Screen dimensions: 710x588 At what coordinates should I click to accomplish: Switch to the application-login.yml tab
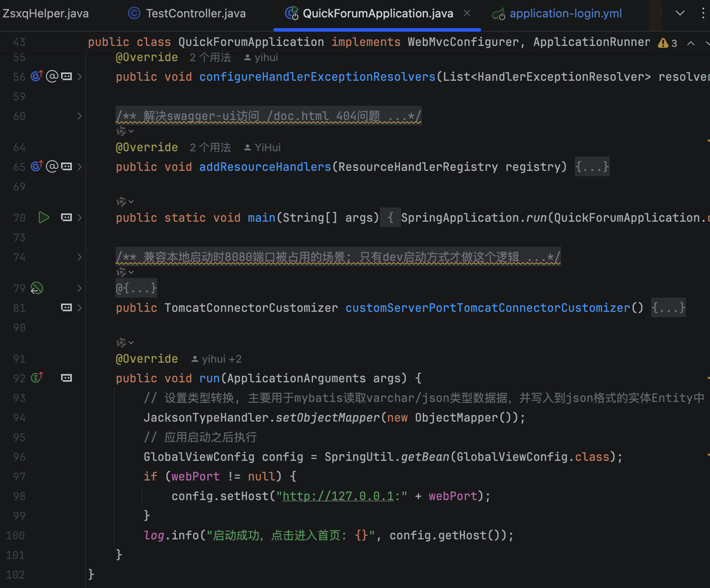pyautogui.click(x=565, y=13)
